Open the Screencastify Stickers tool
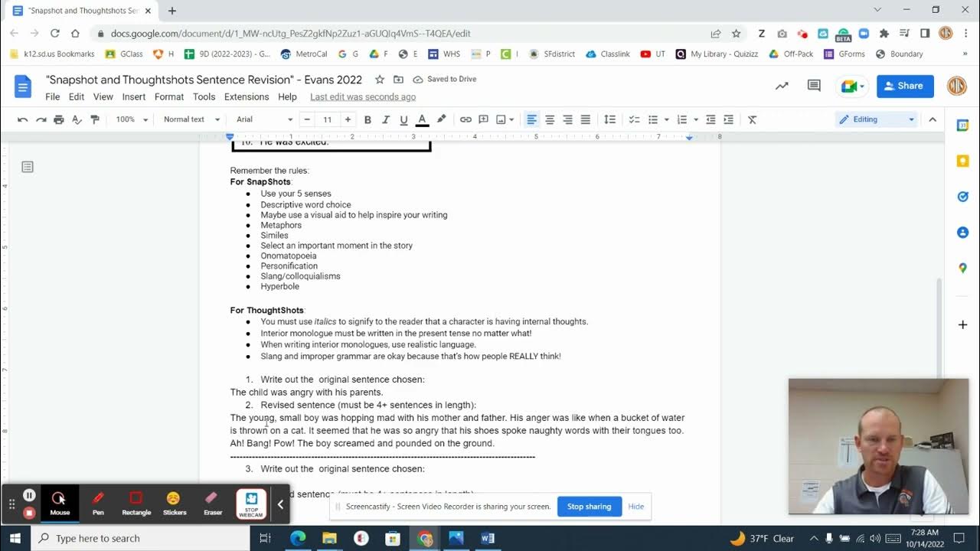 click(x=175, y=504)
